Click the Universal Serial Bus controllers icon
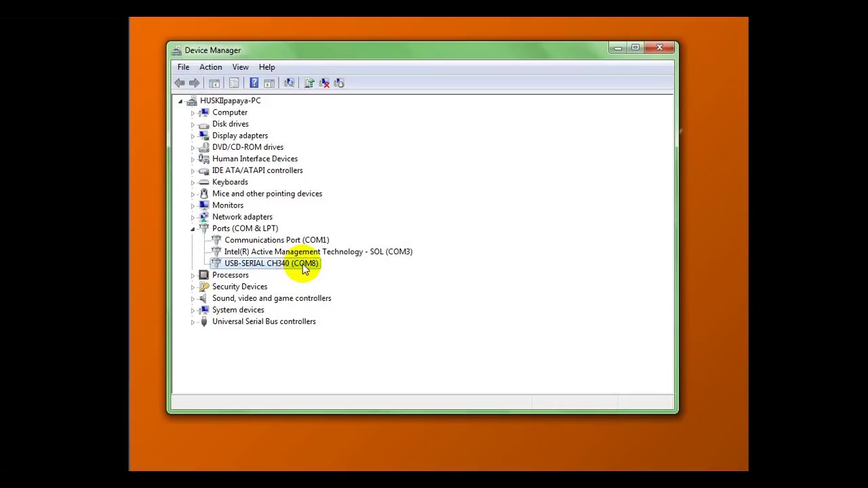 (204, 321)
